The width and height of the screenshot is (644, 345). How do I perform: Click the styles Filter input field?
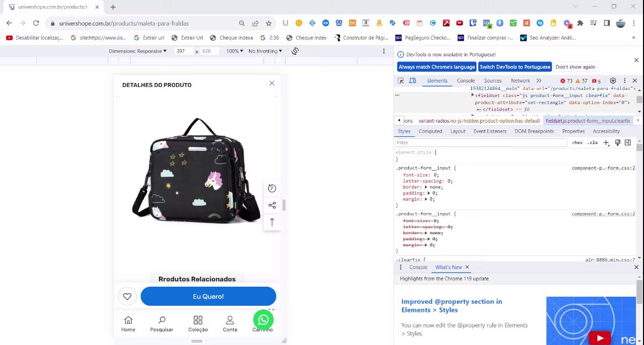(481, 143)
